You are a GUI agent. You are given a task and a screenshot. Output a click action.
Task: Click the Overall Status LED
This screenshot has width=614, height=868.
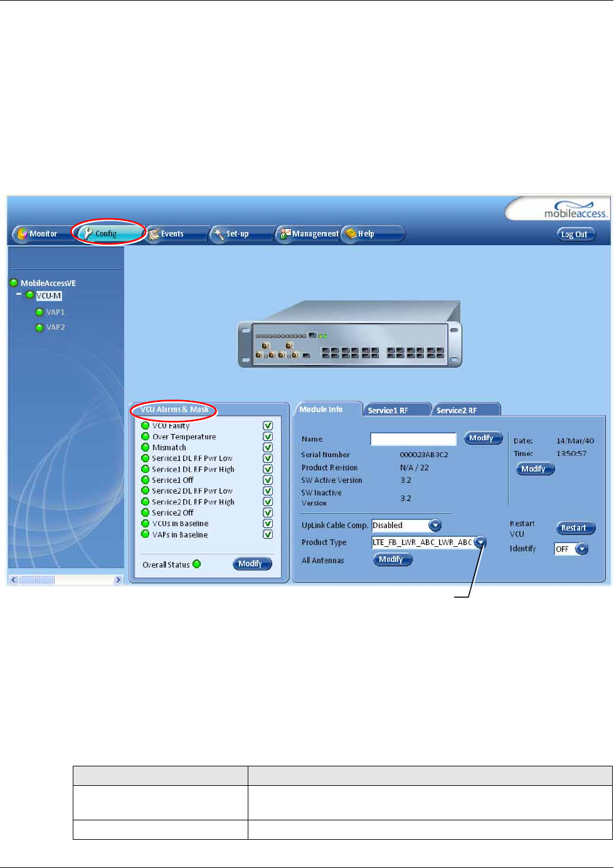click(x=197, y=564)
